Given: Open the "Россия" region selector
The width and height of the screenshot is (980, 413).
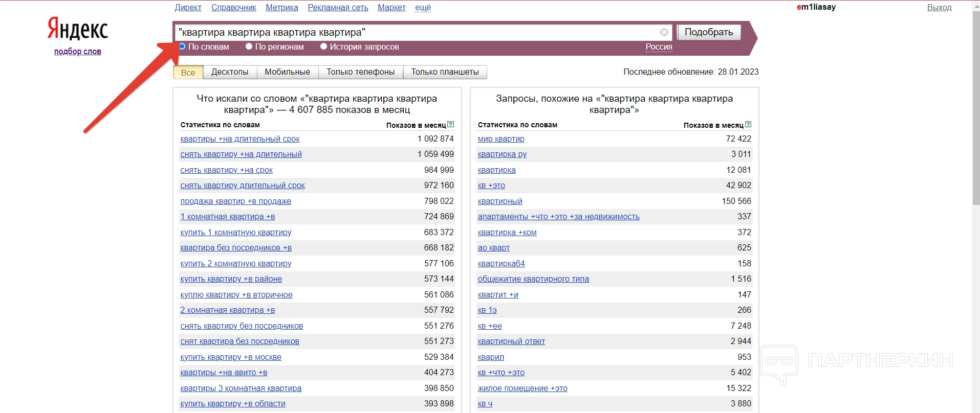Looking at the screenshot, I should pyautogui.click(x=659, y=47).
